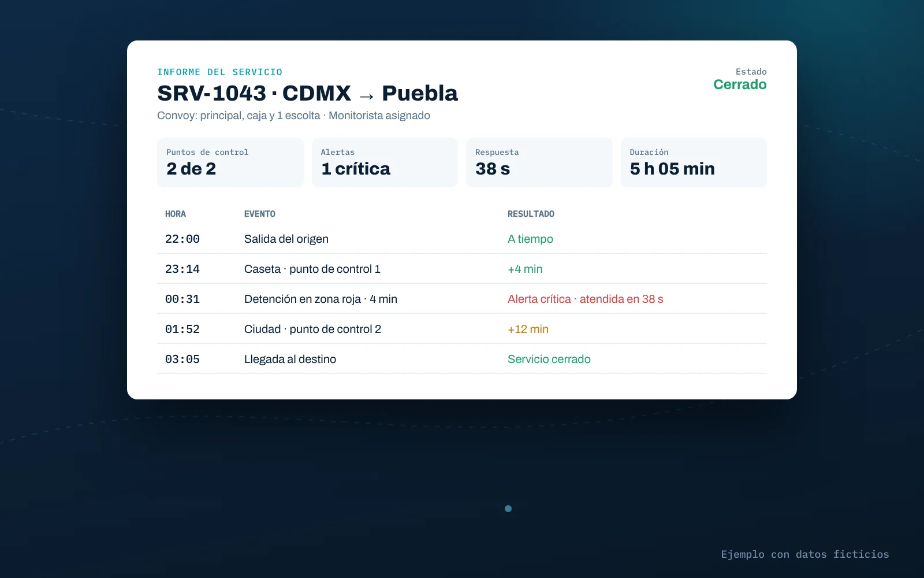Click the 'INFORME DEL SERVICIO' heading label
The height and width of the screenshot is (578, 924).
tap(219, 72)
